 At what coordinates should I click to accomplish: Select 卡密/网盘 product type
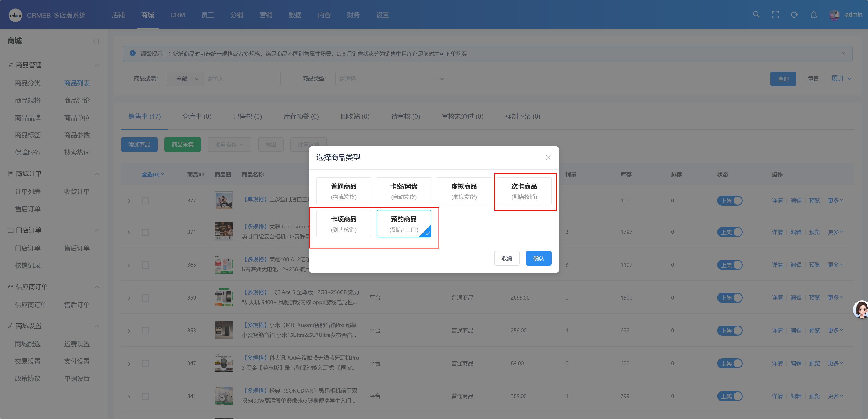click(x=404, y=191)
